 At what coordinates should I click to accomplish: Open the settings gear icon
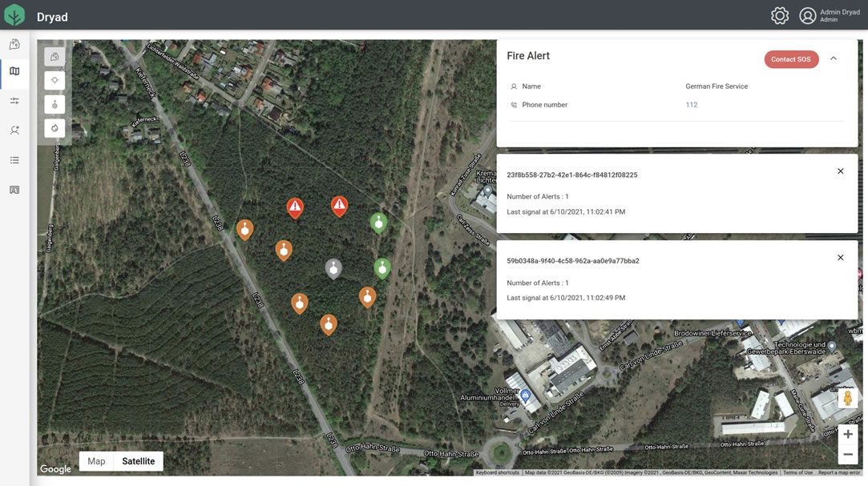[779, 16]
